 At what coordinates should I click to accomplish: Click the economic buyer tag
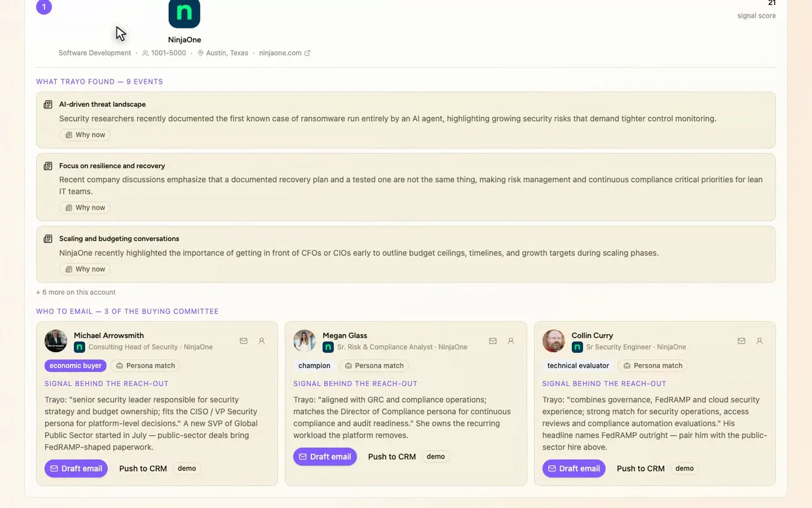click(75, 366)
